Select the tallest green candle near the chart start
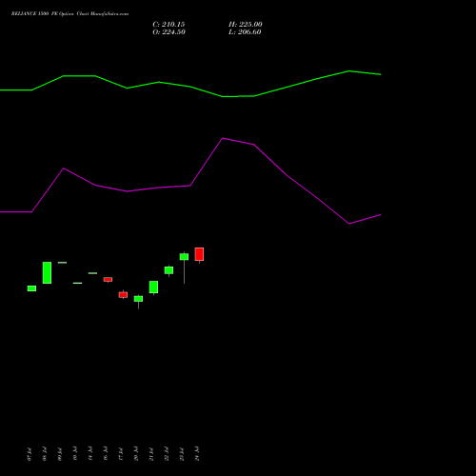This screenshot has height=476, width=476. 47,272
